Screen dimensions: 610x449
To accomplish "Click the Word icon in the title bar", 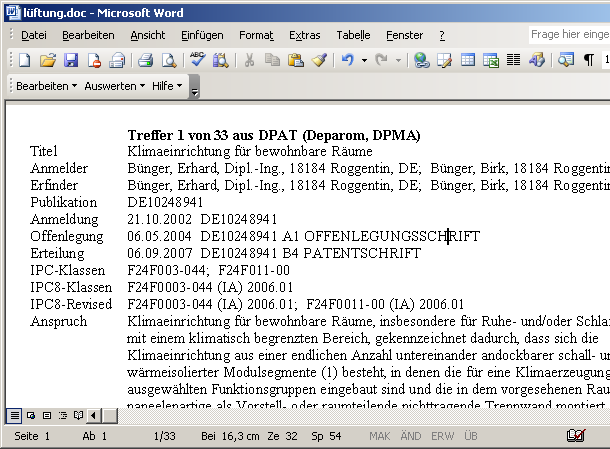I will [x=12, y=13].
